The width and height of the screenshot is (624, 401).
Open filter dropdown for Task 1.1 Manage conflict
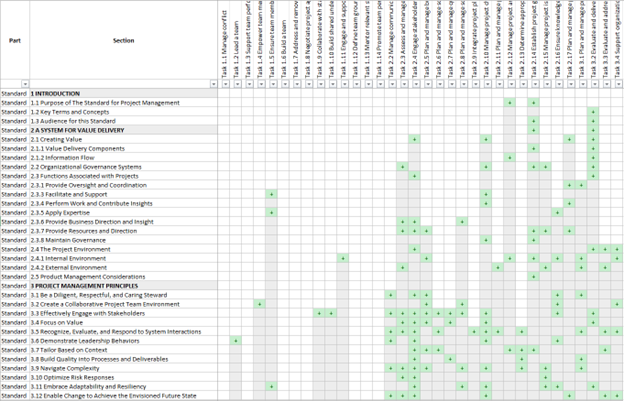pyautogui.click(x=225, y=84)
